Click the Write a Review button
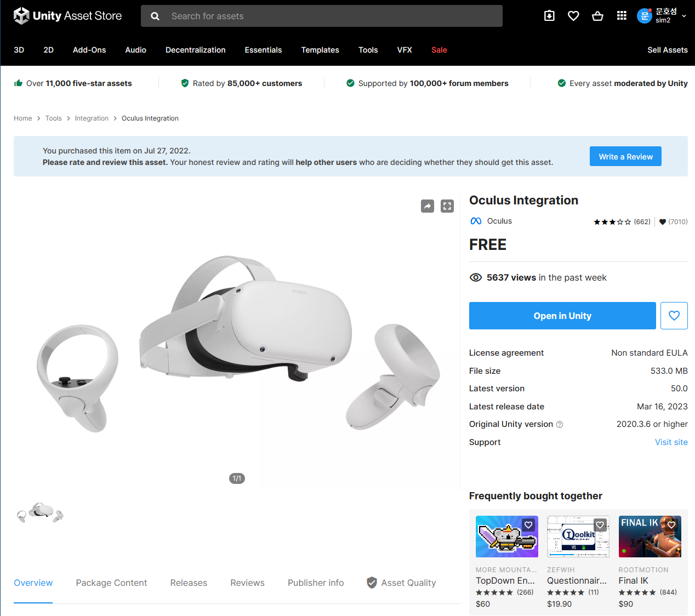The image size is (695, 616). (x=625, y=156)
